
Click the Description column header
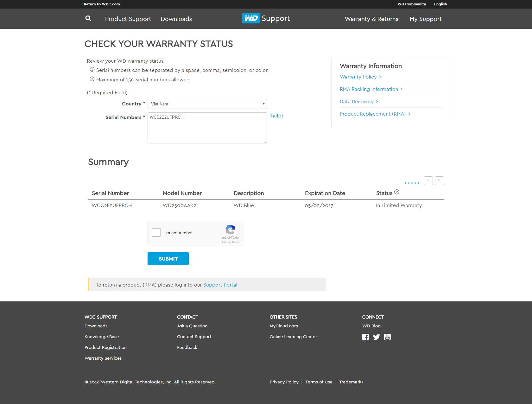click(x=249, y=193)
